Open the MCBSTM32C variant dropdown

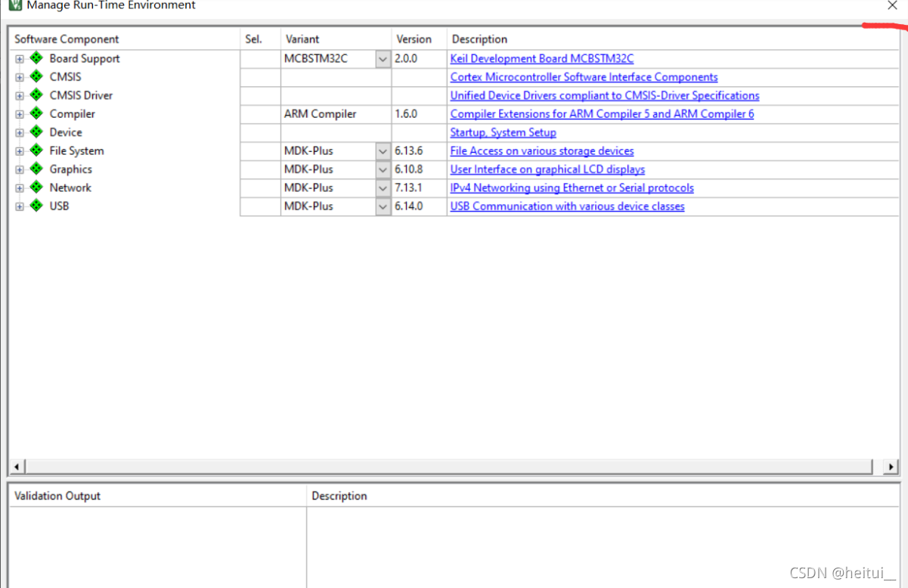(x=383, y=59)
